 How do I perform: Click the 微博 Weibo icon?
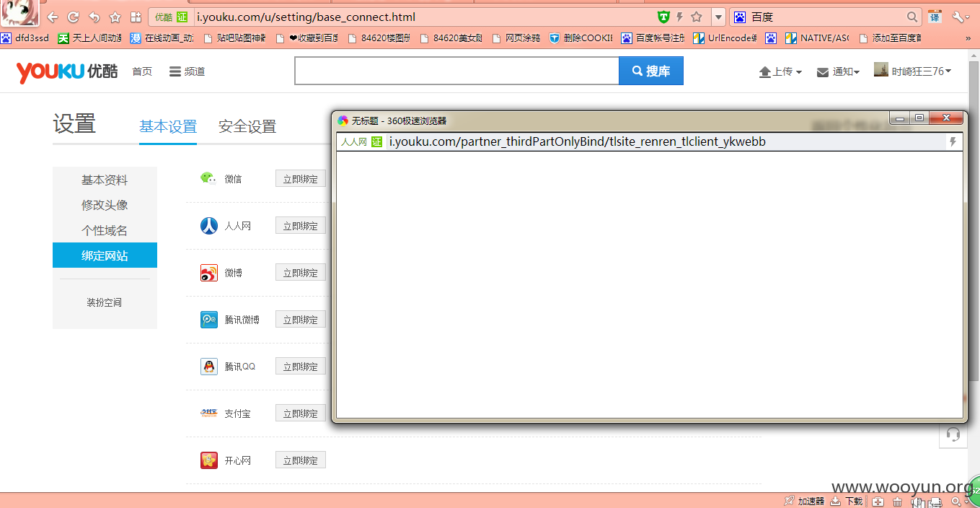point(208,273)
